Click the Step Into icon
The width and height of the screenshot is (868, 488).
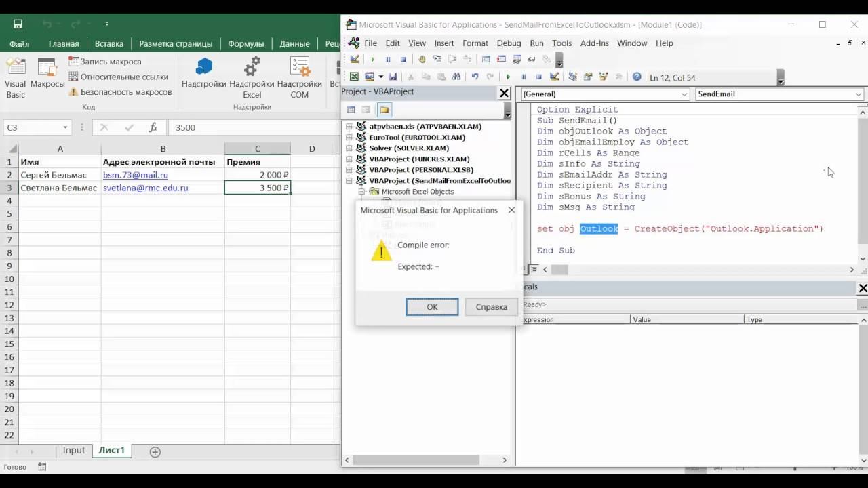(x=437, y=60)
